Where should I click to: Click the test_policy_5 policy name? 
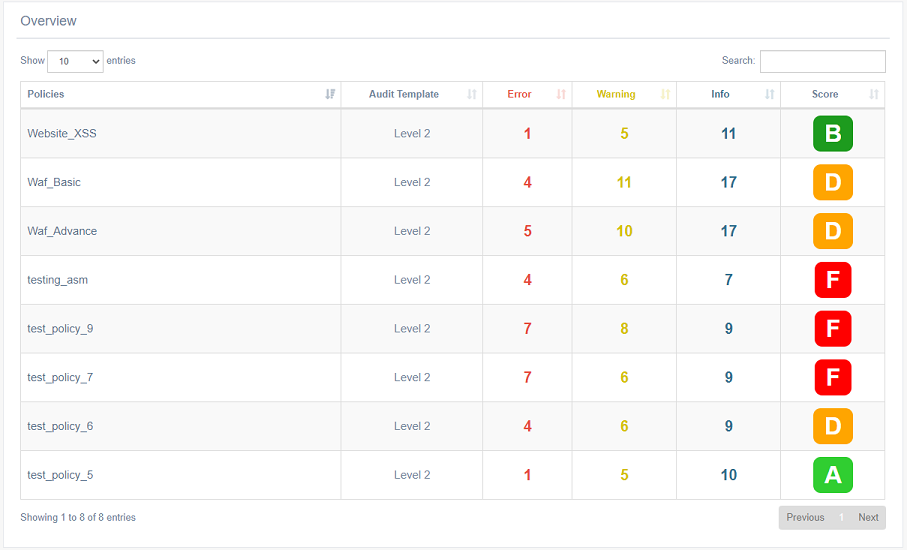point(60,475)
